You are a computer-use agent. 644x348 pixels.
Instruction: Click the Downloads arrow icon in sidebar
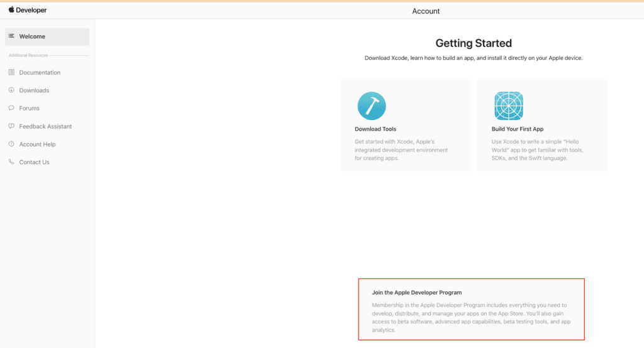(x=11, y=90)
